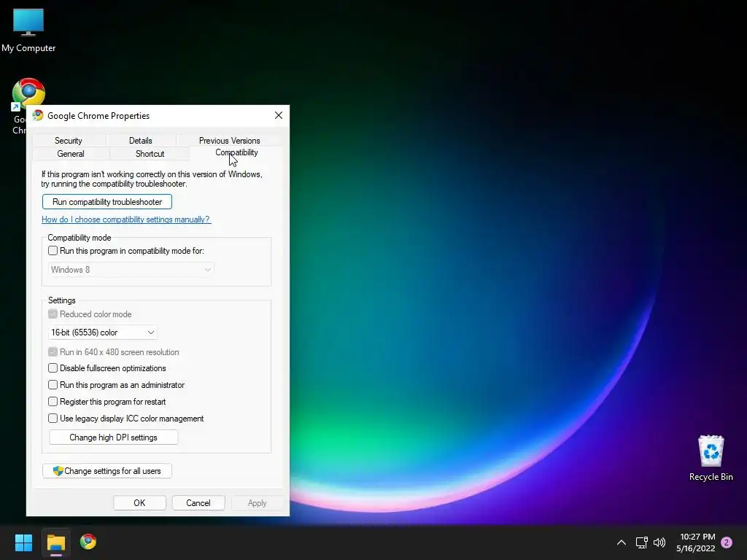Image resolution: width=747 pixels, height=560 pixels.
Task: Toggle Run in 640 x 480 screen resolution
Action: pyautogui.click(x=53, y=352)
